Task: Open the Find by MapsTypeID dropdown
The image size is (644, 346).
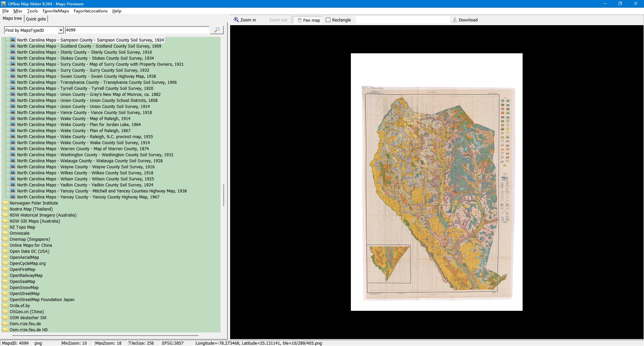Action: [61, 31]
